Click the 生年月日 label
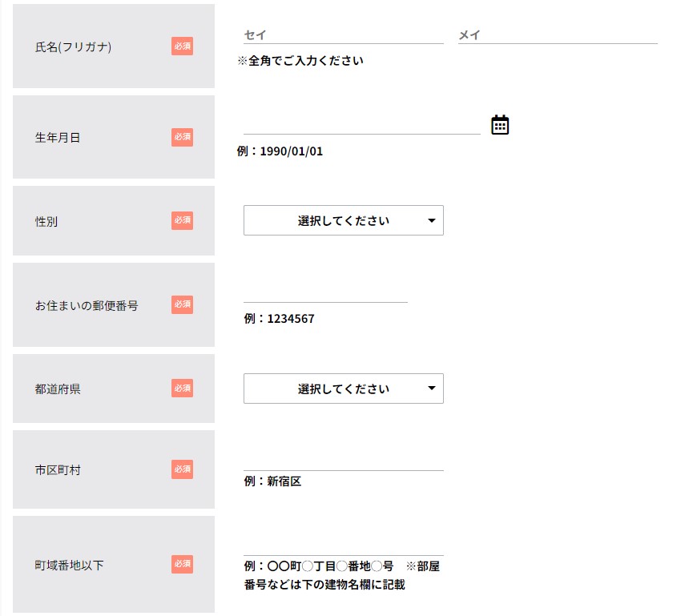The height and width of the screenshot is (616, 697). click(58, 137)
